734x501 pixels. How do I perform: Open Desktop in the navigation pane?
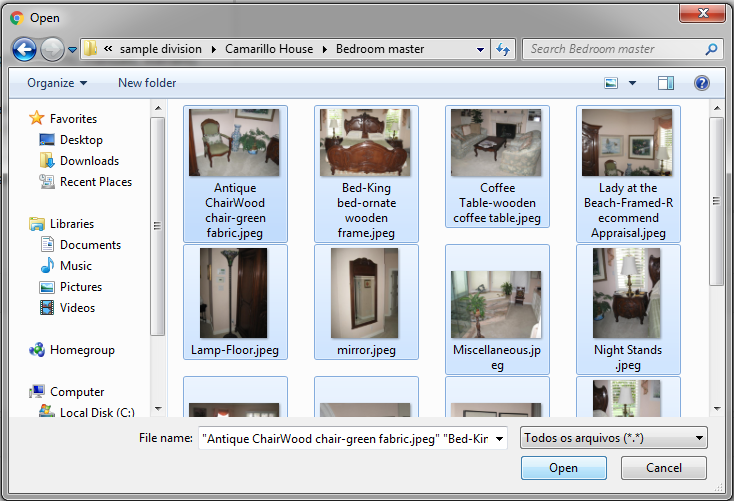click(x=81, y=140)
